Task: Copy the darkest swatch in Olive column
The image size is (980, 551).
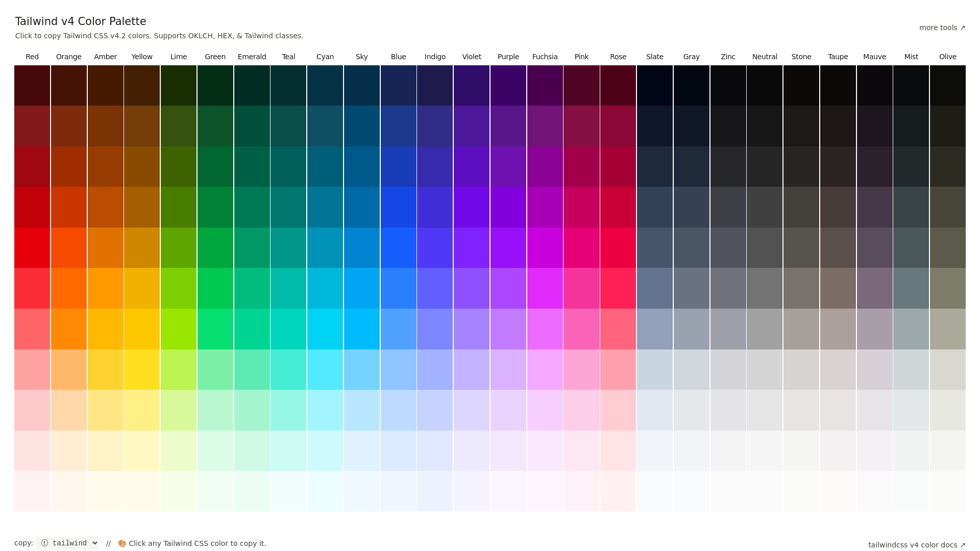Action: tap(948, 86)
